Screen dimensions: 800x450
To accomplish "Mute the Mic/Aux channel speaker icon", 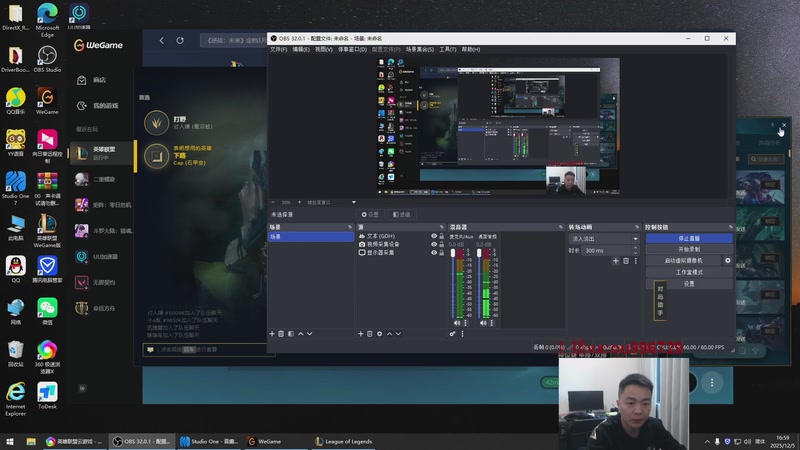I will pos(457,323).
